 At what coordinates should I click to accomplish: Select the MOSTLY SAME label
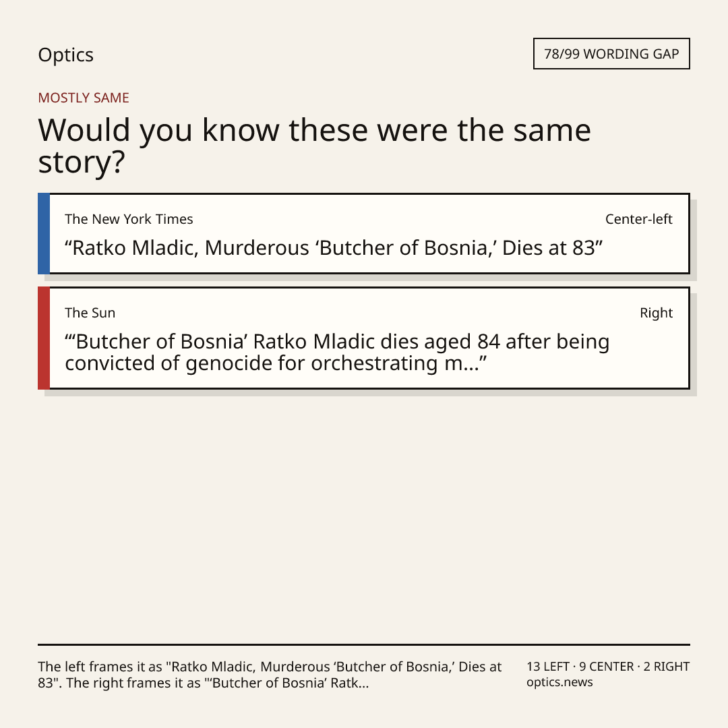tap(84, 98)
